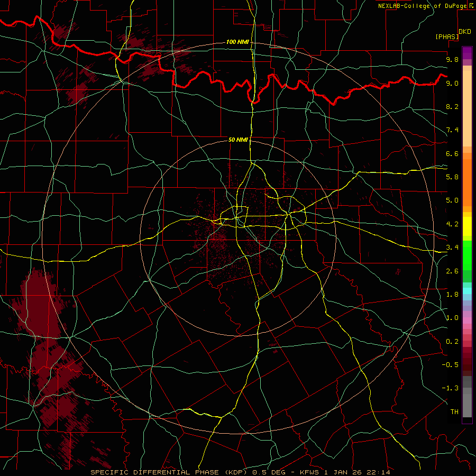
Task: Click the light peach band on the color scale
Action: (x=467, y=108)
